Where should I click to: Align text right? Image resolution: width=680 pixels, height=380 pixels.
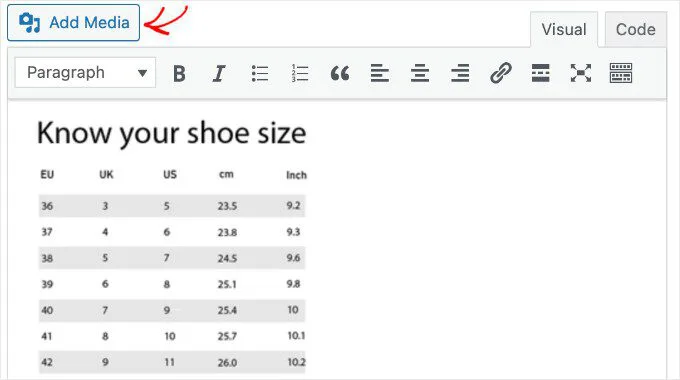pyautogui.click(x=460, y=73)
